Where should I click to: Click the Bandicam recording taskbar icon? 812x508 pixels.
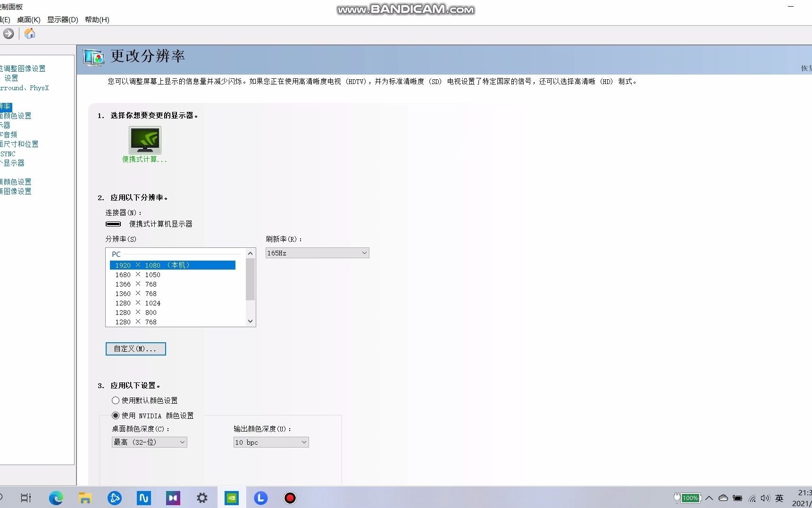[x=290, y=498]
